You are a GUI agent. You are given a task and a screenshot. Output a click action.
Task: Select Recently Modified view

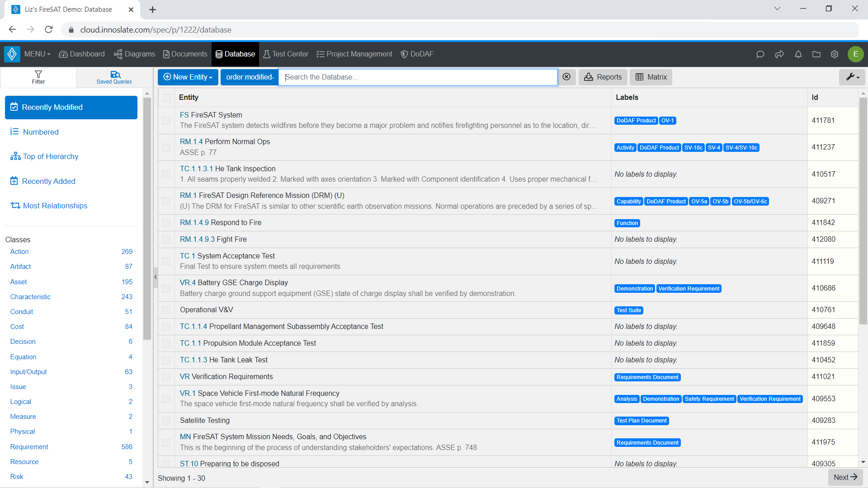(71, 108)
